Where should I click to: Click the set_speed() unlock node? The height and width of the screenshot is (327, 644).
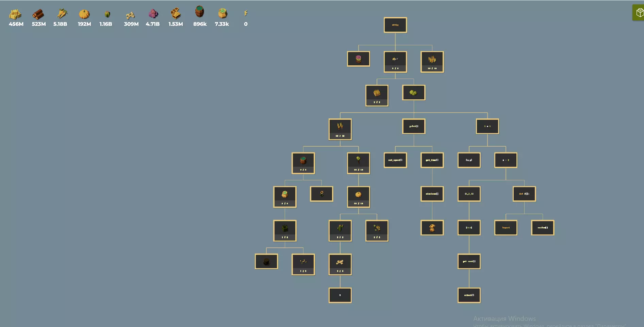tap(395, 160)
